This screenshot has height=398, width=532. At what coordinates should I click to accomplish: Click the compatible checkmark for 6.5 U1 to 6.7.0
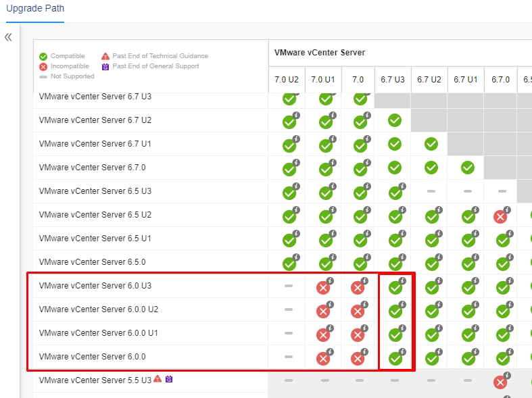click(502, 241)
